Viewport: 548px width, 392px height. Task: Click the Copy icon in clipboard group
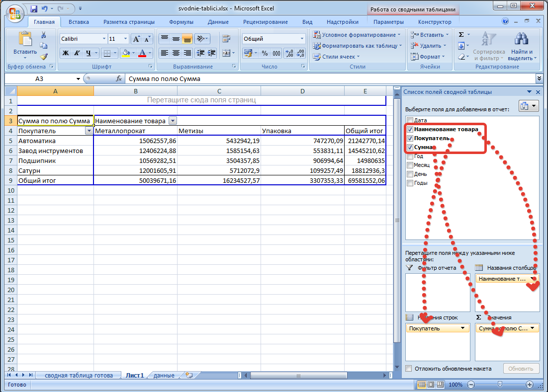click(44, 46)
